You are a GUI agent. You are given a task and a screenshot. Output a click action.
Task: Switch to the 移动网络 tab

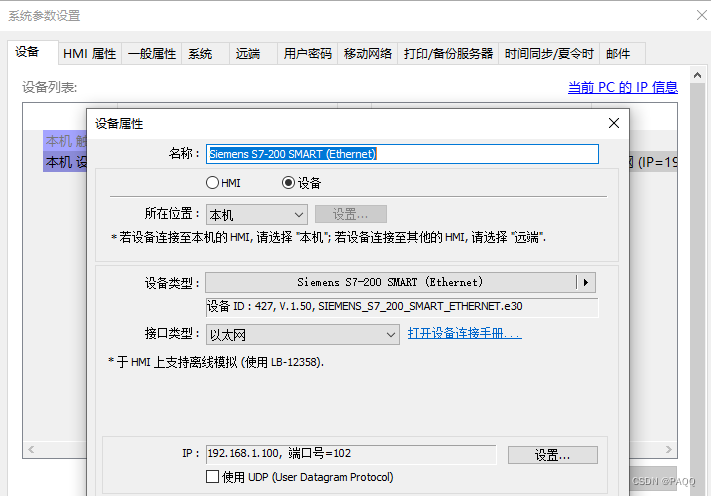click(368, 54)
